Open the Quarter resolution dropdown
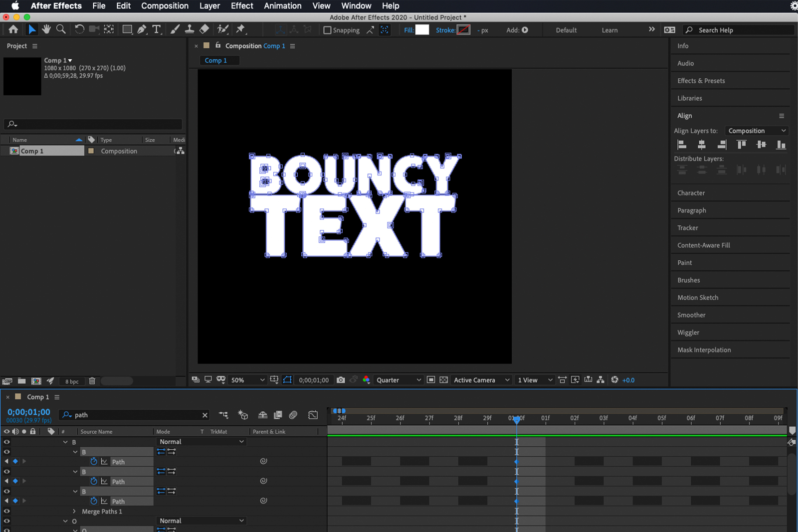This screenshot has width=798, height=532. (x=398, y=379)
